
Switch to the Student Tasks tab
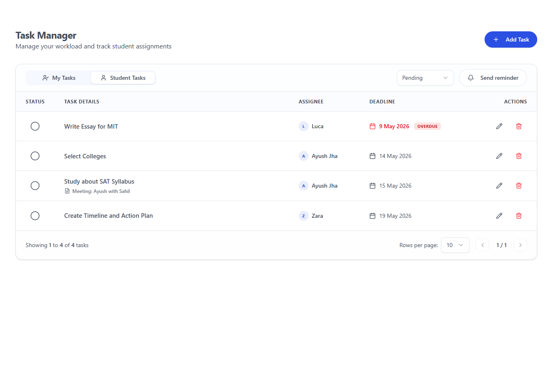[123, 78]
